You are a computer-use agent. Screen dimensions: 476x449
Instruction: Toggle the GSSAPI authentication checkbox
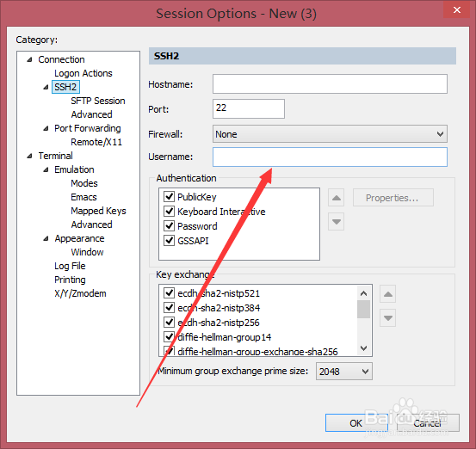169,240
